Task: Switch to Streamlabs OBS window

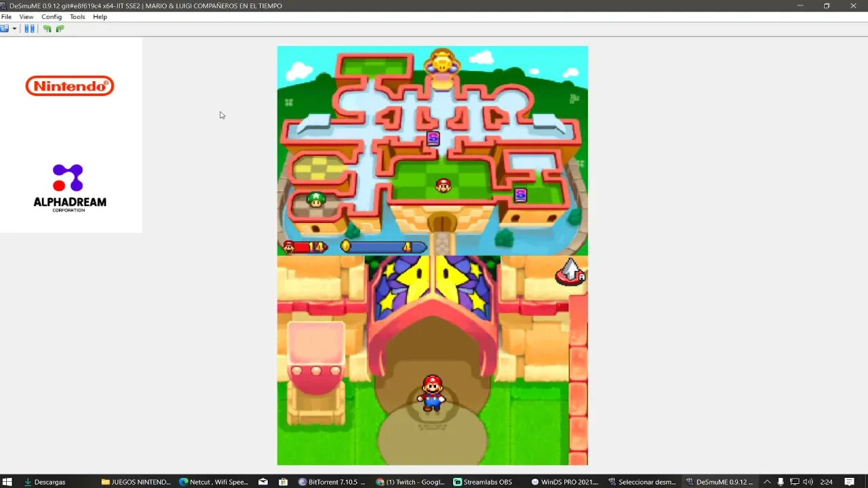Action: (x=483, y=482)
